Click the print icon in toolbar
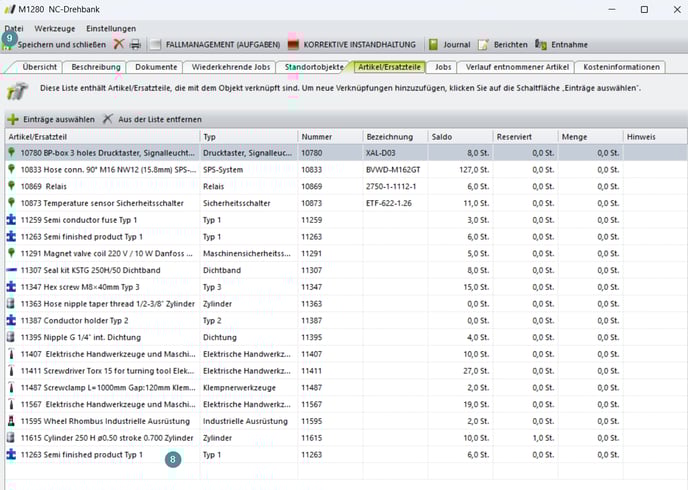 [134, 45]
